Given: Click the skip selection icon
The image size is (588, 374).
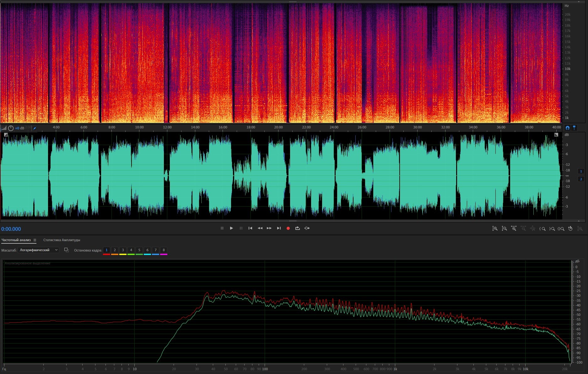Looking at the screenshot, I should point(307,228).
